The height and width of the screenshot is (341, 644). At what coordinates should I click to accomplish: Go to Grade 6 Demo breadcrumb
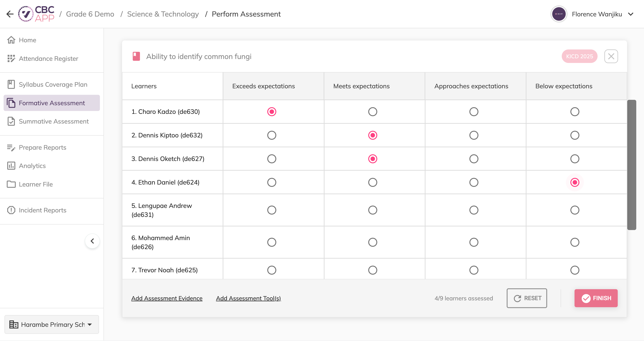90,14
